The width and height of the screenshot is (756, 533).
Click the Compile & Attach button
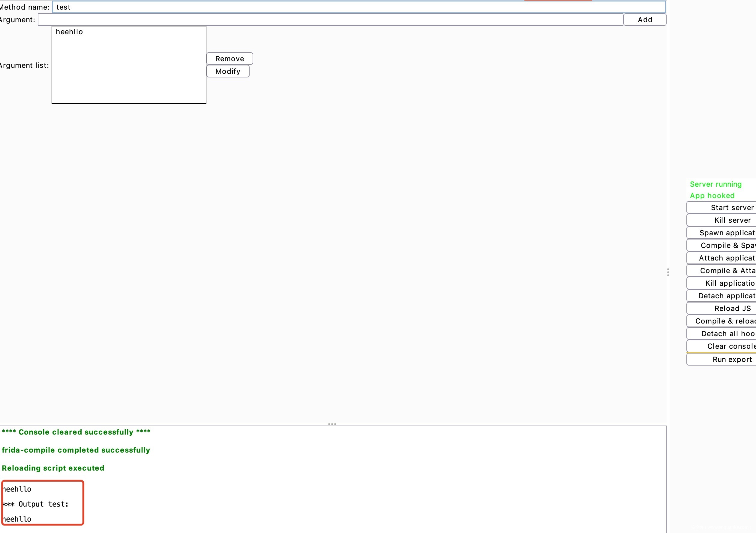[x=724, y=270]
